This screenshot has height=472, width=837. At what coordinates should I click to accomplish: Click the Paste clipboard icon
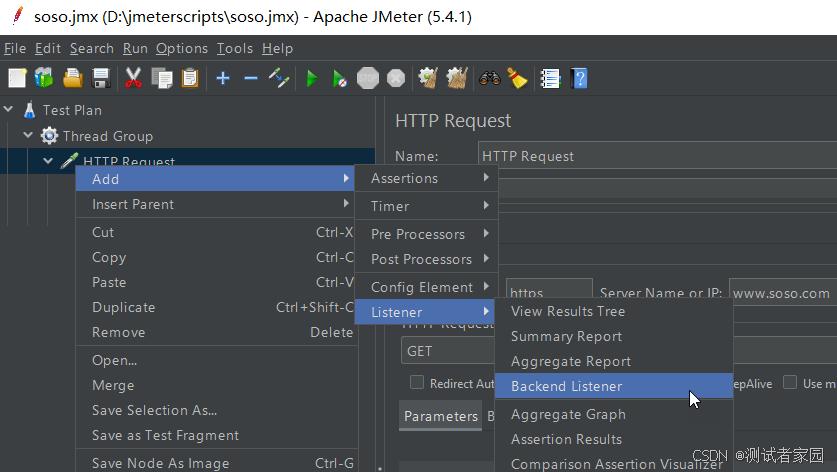190,78
